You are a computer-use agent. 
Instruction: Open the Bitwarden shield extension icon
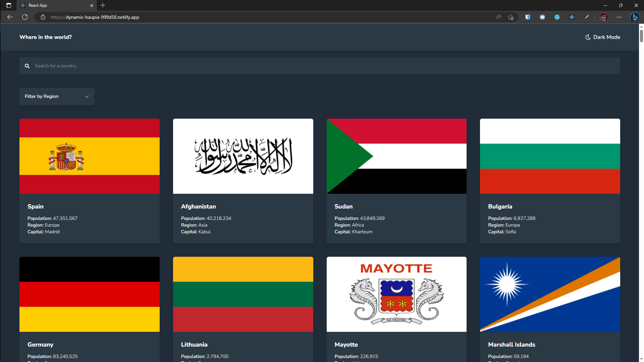tap(528, 17)
